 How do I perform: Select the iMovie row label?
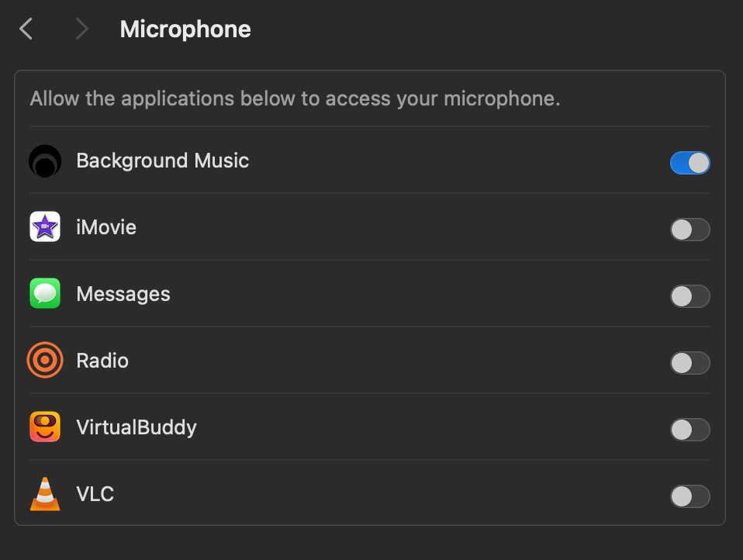point(106,227)
